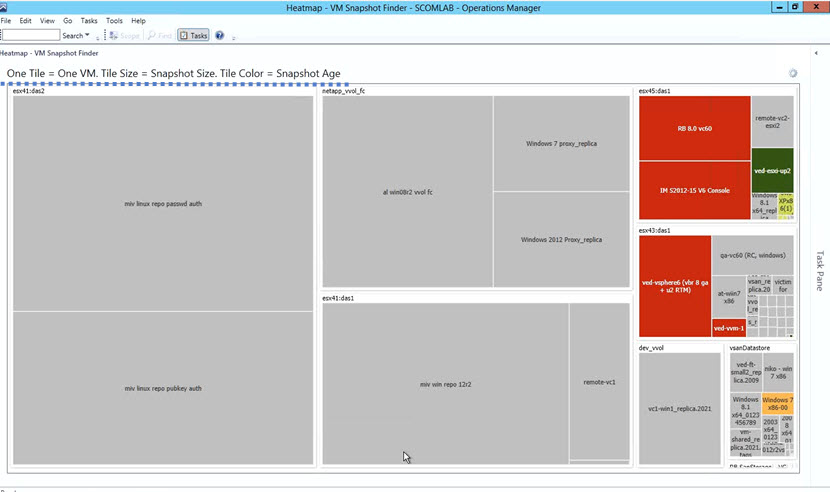Open heatmap settings gear icon
Screen dimensions: 830x492
(793, 73)
